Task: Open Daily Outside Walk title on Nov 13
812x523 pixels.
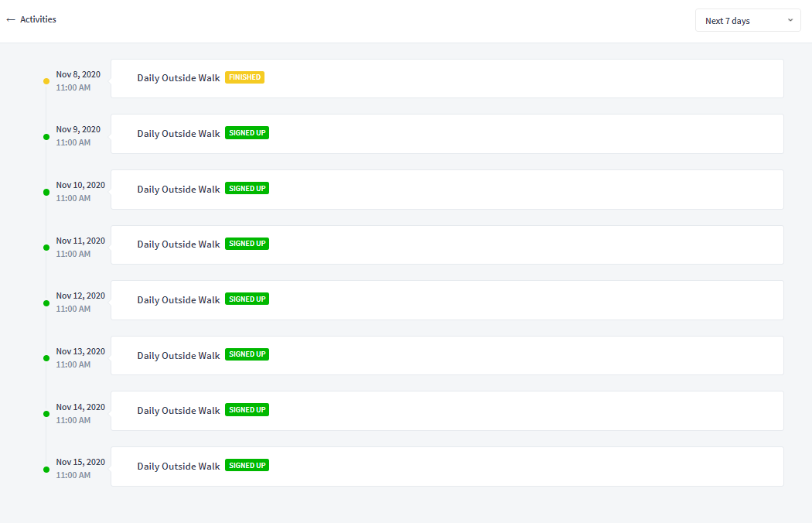Action: tap(178, 356)
